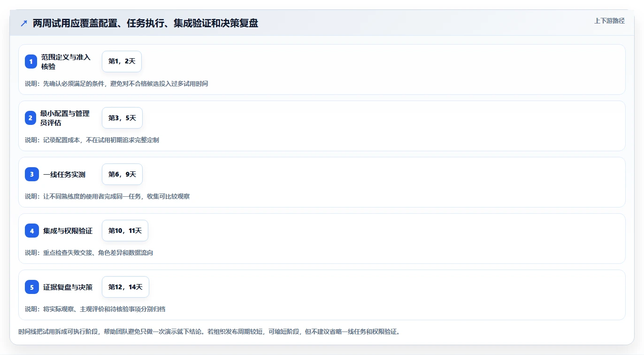Click the arrow icon beside the title

coord(24,23)
